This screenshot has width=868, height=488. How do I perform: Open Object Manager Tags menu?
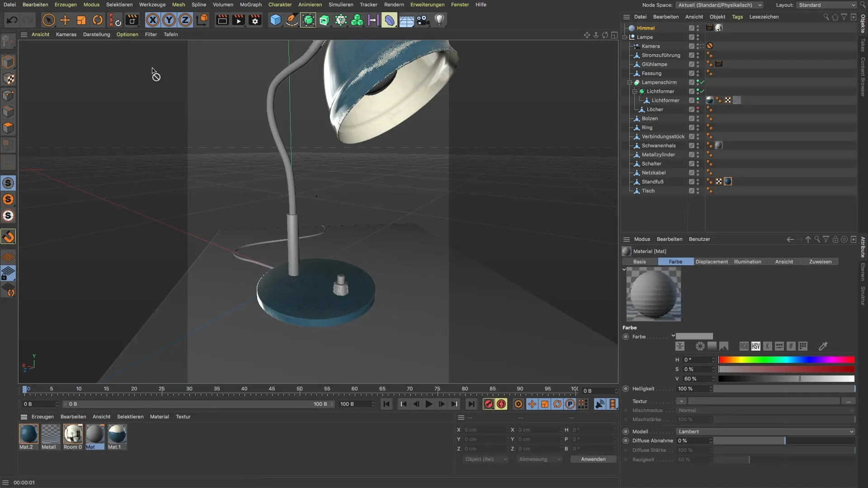737,17
